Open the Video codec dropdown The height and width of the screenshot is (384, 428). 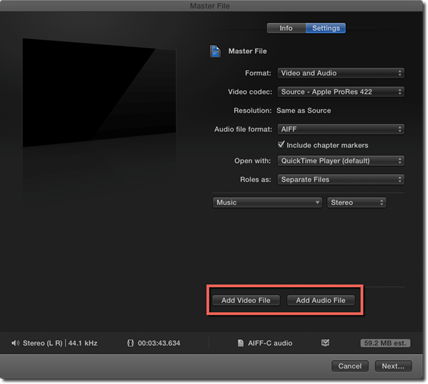(341, 92)
